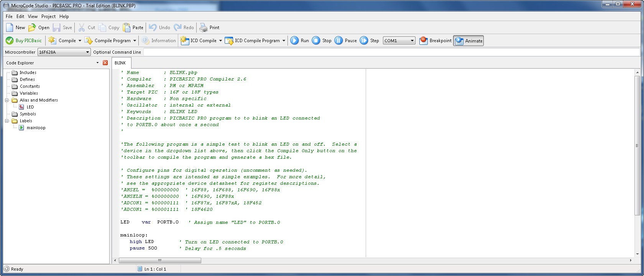Click the Save disk icon
Screen dimensions: 644x276
[56, 28]
